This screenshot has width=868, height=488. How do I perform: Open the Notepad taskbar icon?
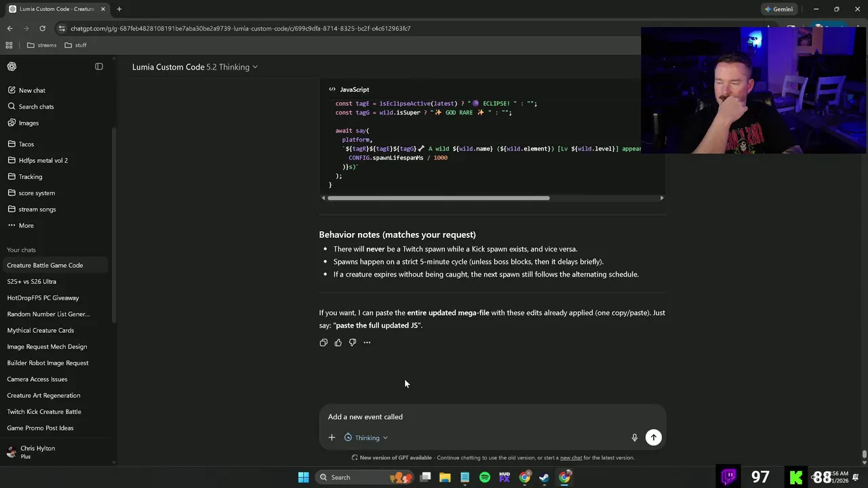[465, 477]
